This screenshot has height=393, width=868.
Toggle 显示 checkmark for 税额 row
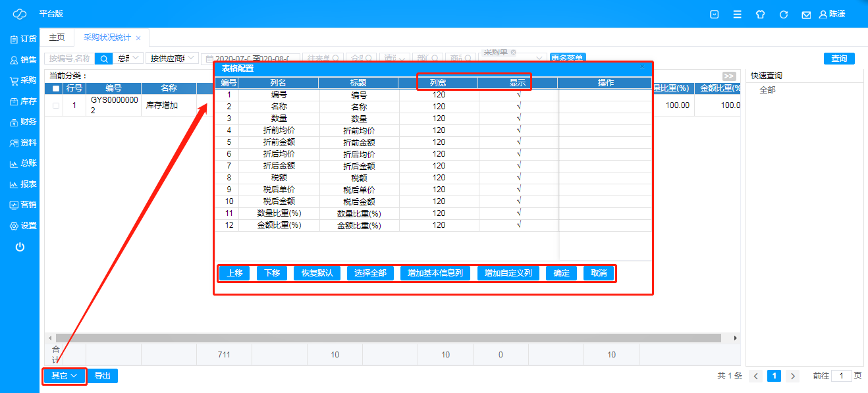coord(519,177)
